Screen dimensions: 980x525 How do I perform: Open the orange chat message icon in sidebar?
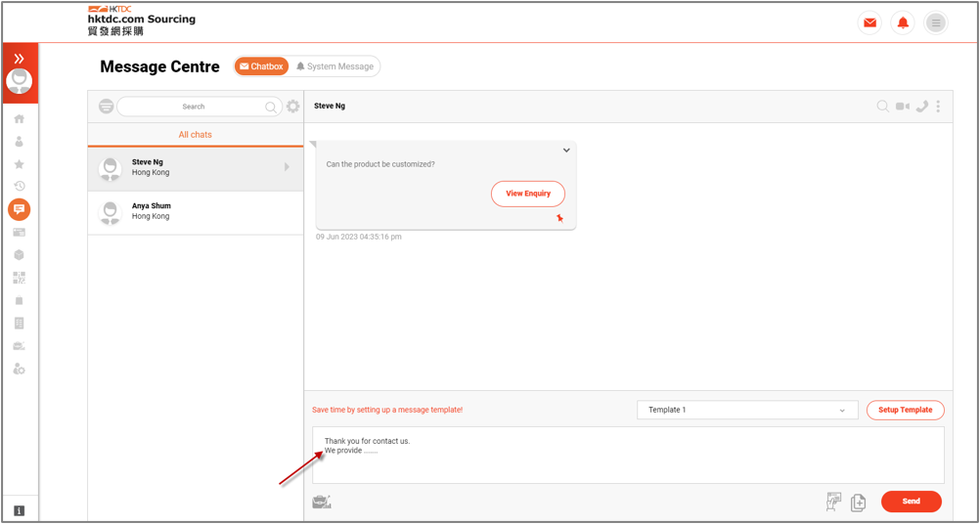click(x=20, y=209)
